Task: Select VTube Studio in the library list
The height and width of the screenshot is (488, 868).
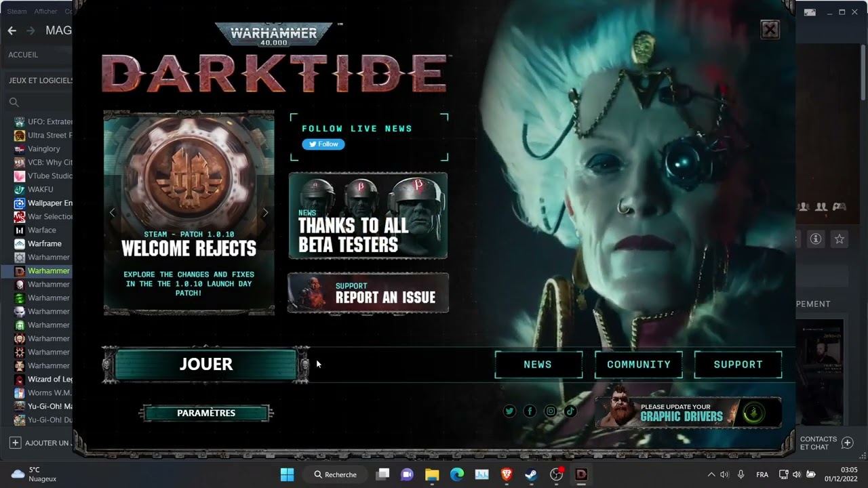Action: (43, 176)
